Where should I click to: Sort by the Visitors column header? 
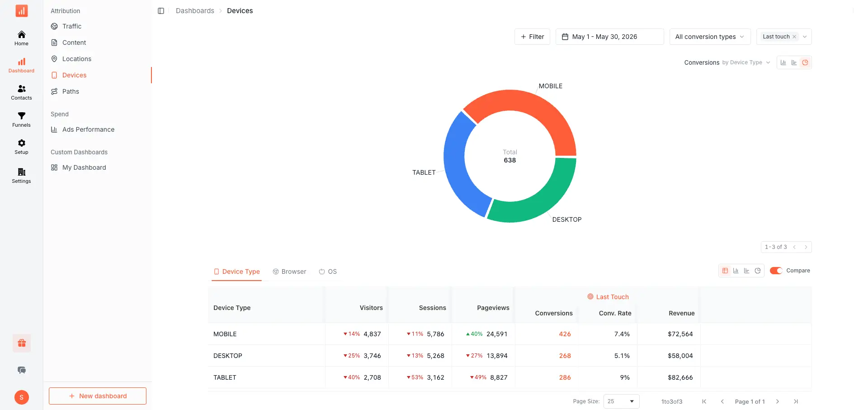[371, 308]
